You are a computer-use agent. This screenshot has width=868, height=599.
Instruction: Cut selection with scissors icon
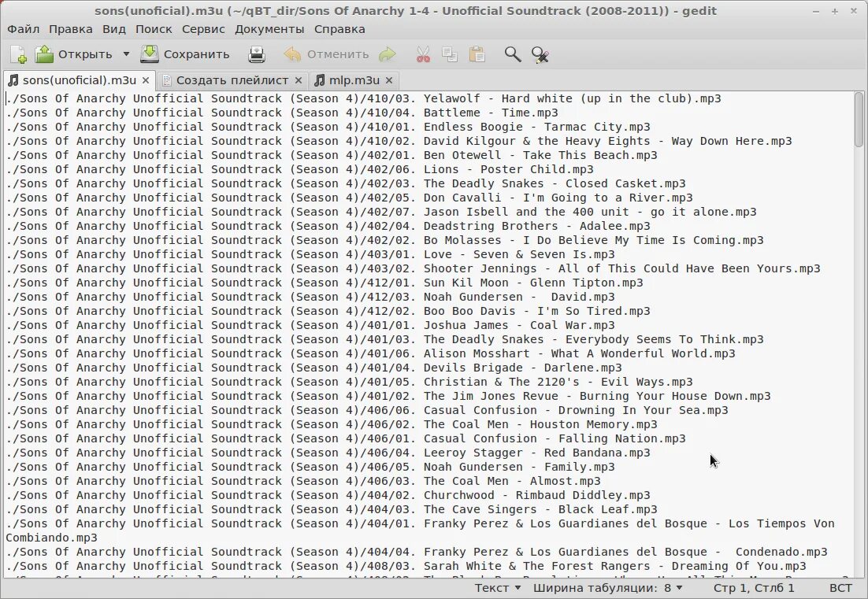pos(423,54)
